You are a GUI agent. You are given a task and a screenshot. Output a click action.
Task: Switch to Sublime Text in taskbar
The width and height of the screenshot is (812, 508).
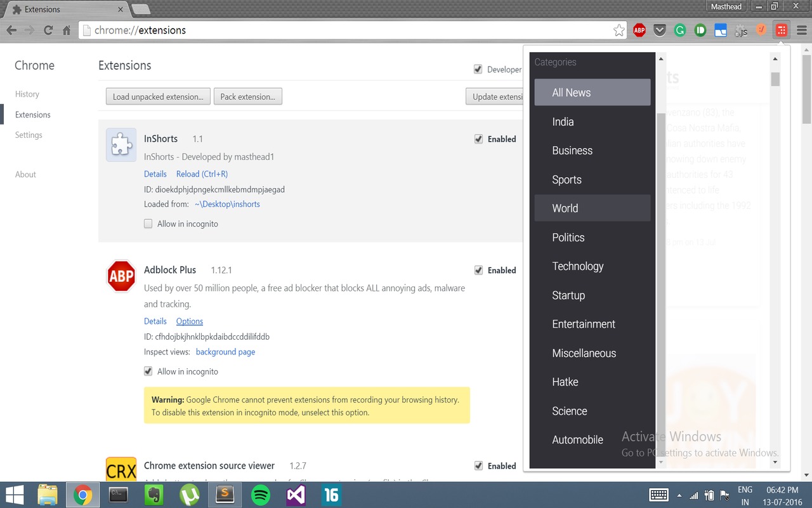(225, 495)
